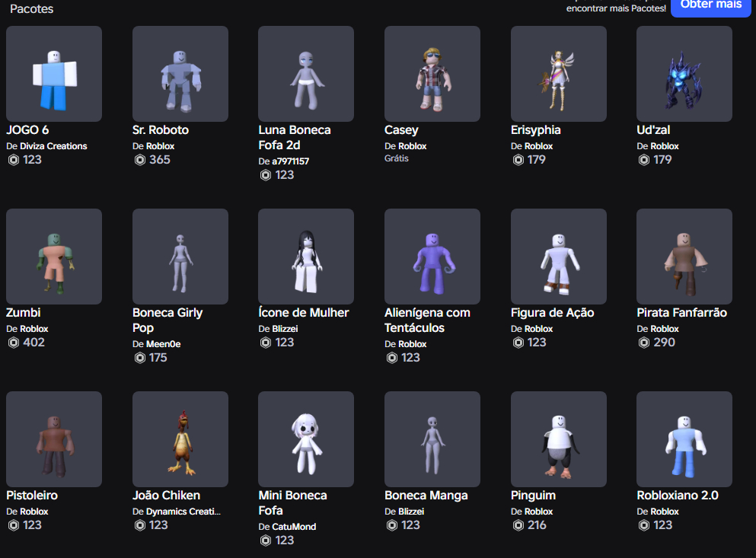
Task: Click the 123 price under Pistoleiro
Action: click(32, 525)
